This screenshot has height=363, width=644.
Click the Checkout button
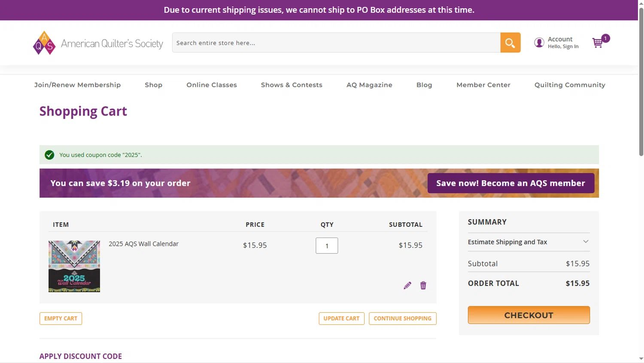[x=529, y=315]
